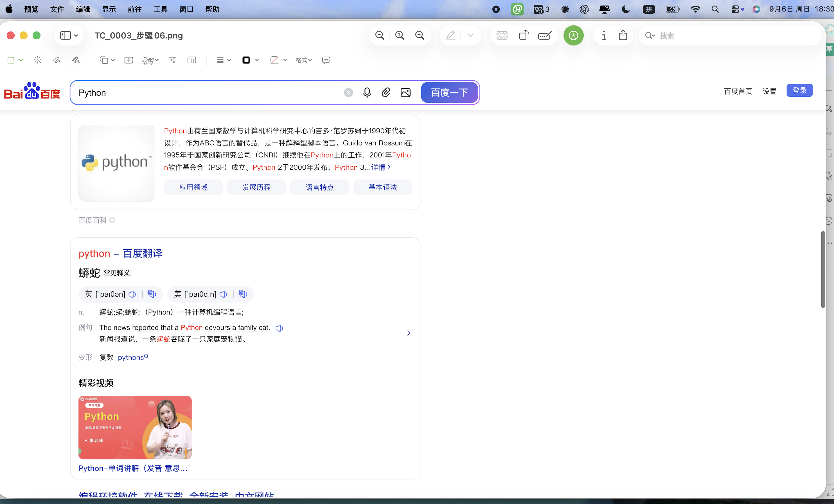
Task: Open the 百度首页 link
Action: click(x=738, y=91)
